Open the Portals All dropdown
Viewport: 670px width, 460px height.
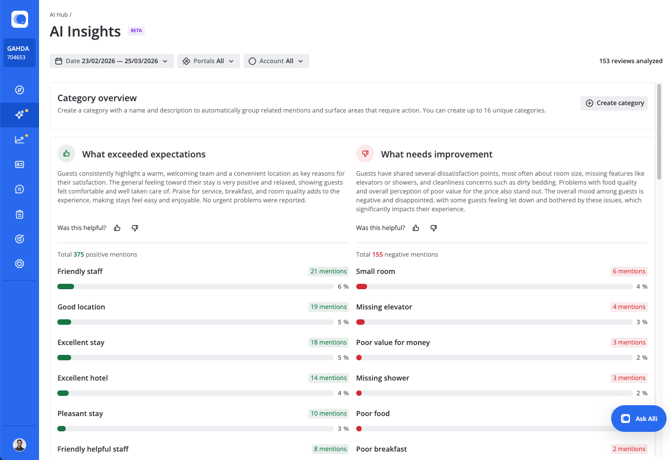209,61
